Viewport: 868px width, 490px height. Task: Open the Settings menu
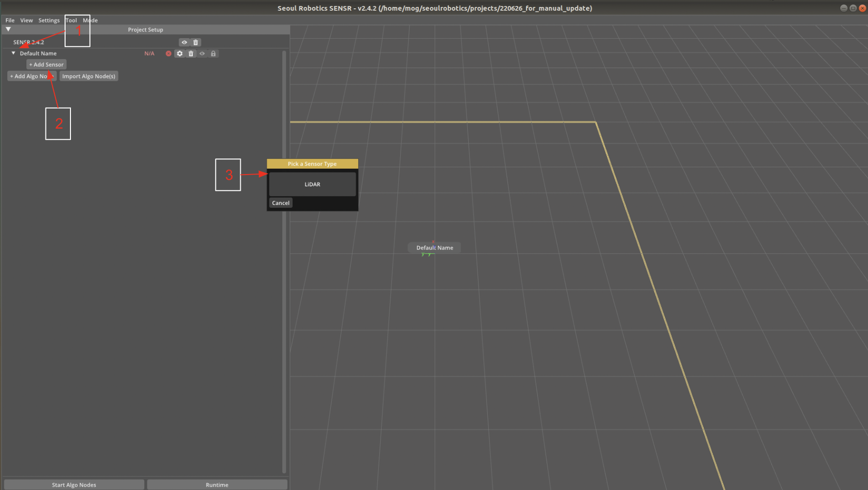coord(49,20)
